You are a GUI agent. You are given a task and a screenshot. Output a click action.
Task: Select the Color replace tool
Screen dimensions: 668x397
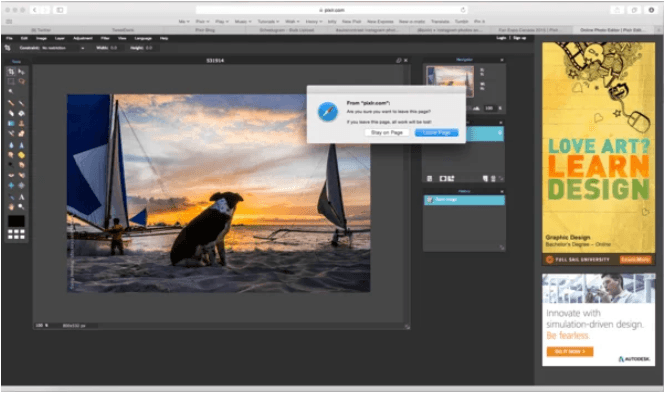pos(11,134)
